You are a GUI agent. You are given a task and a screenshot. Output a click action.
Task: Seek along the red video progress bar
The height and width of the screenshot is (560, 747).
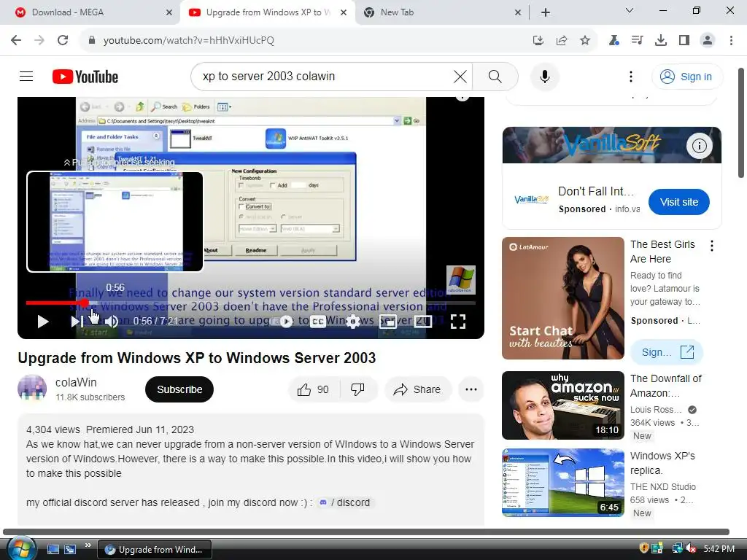tap(251, 303)
